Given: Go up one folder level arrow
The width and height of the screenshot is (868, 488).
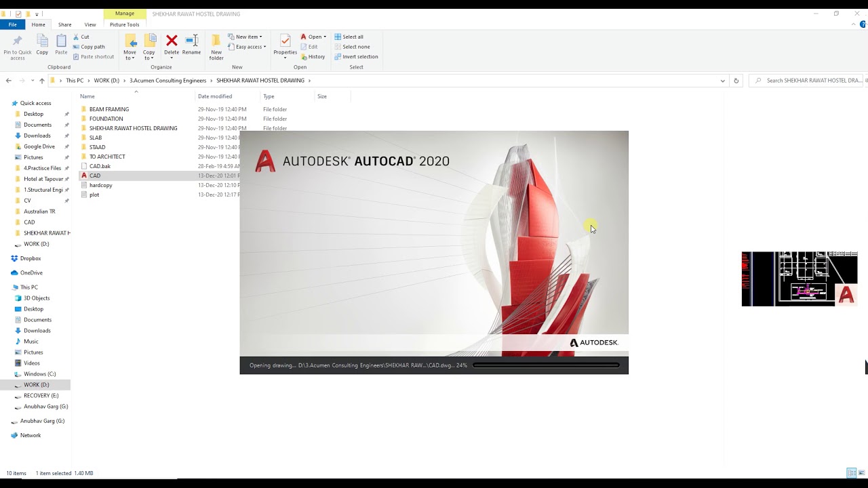Looking at the screenshot, I should coord(41,81).
